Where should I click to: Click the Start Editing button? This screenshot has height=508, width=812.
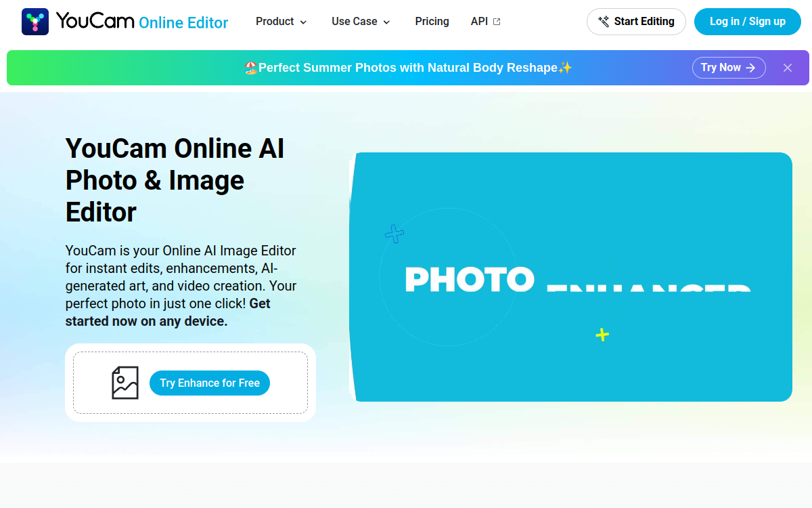(x=636, y=22)
